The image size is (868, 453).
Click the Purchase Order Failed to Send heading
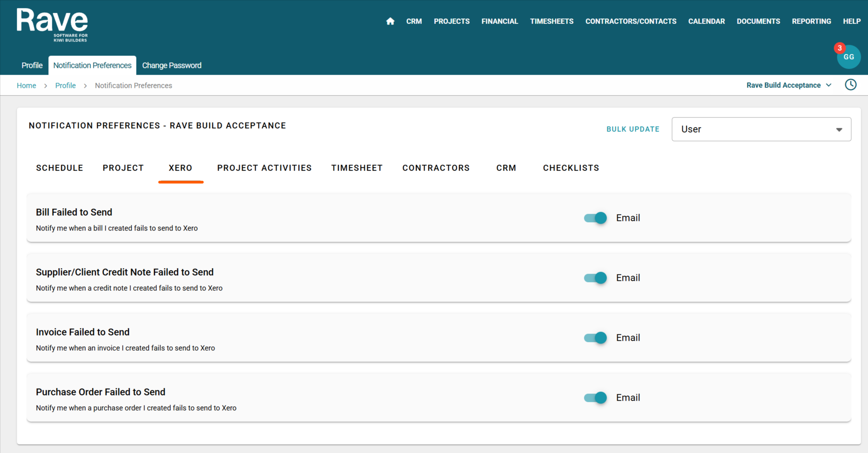pyautogui.click(x=101, y=392)
